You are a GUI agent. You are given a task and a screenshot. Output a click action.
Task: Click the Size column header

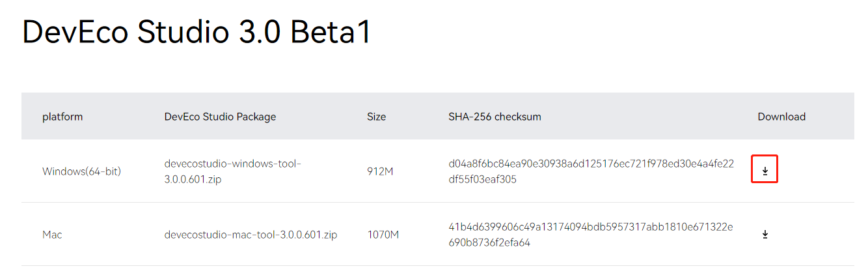click(376, 117)
